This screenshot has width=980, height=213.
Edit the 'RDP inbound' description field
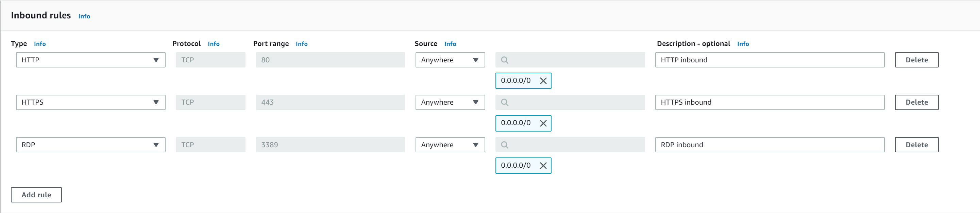coord(769,145)
